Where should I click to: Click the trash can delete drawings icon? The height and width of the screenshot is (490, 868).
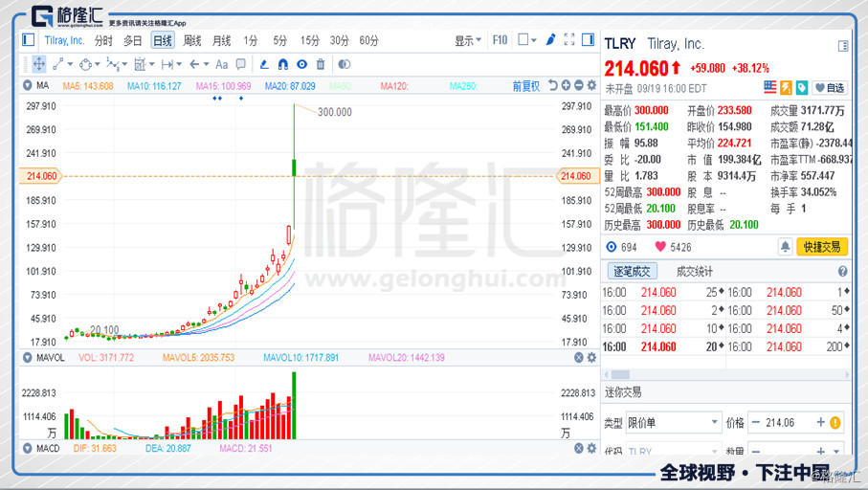tap(321, 64)
